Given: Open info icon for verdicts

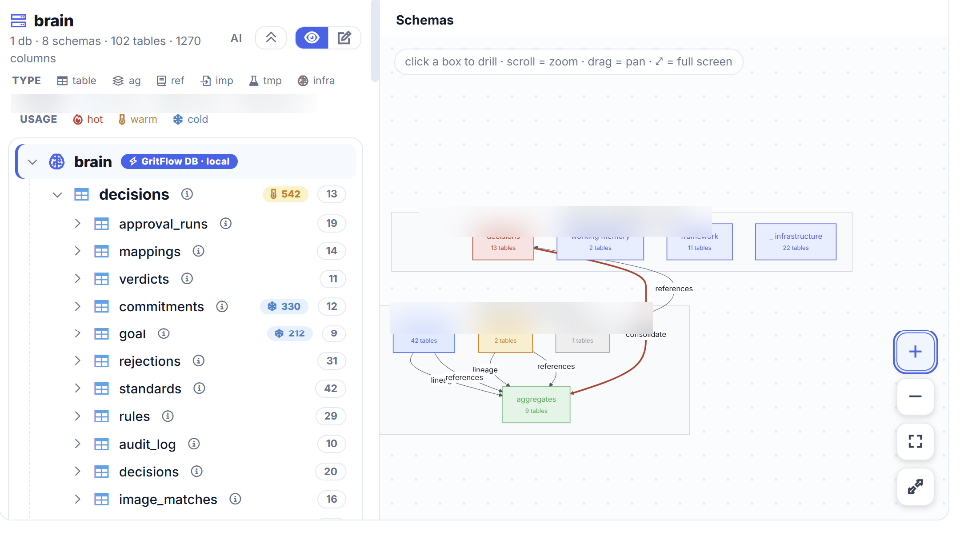Looking at the screenshot, I should tap(187, 279).
